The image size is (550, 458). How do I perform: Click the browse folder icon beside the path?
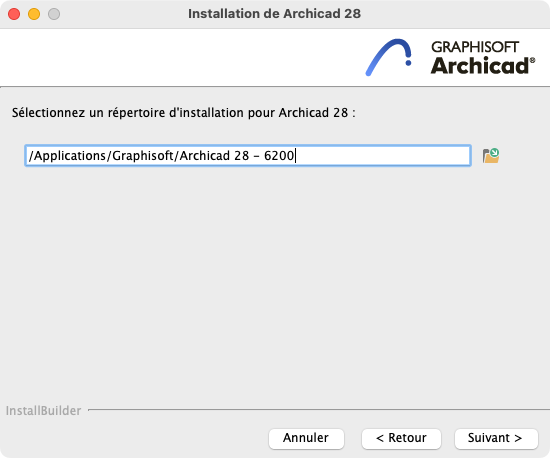click(x=491, y=156)
